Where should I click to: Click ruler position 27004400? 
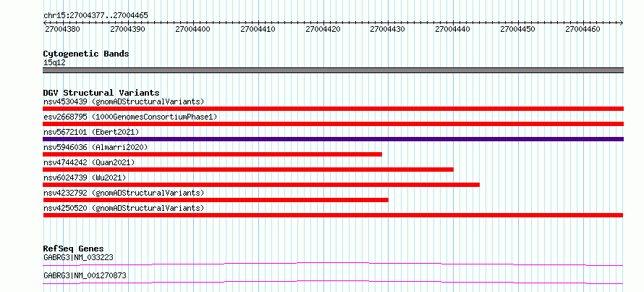coord(192,30)
